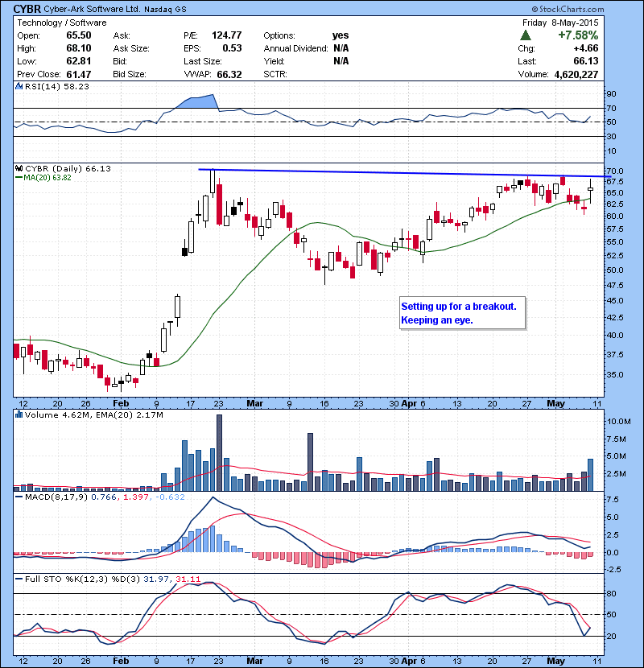Viewport: 644px width, 668px height.
Task: Select the CYBR ticker symbol in the title
Action: 27,9
